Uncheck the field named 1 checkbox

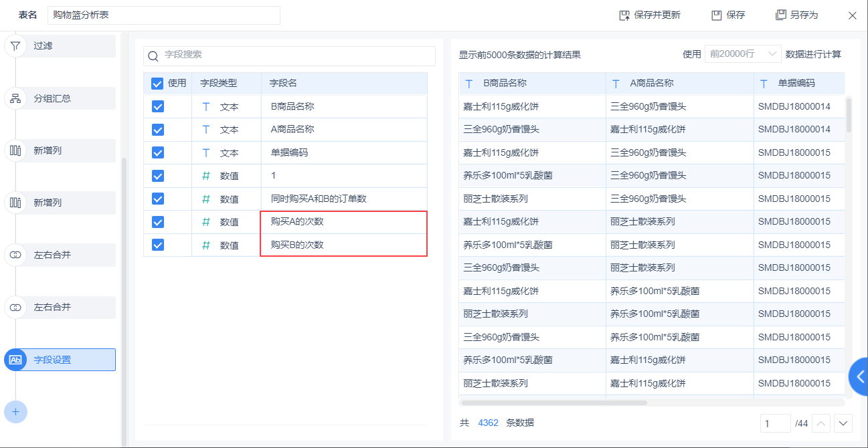coord(158,176)
